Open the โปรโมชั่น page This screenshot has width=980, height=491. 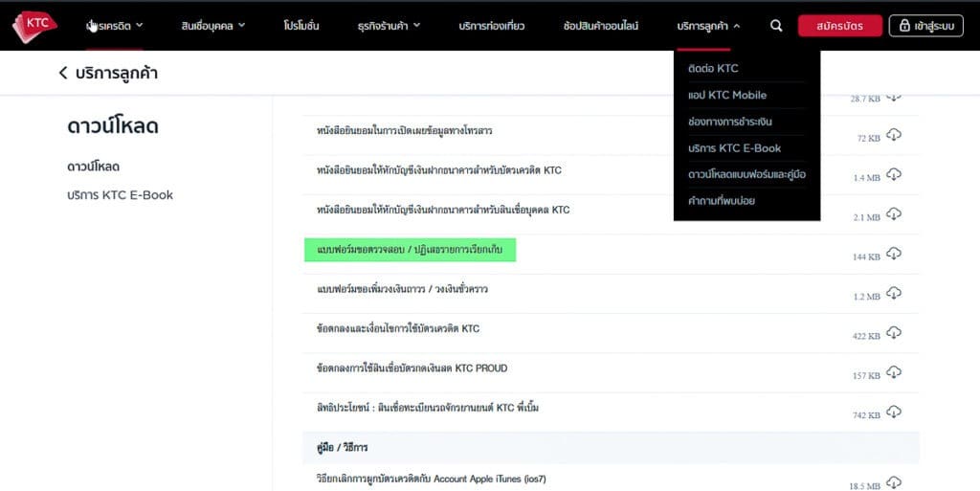[301, 26]
